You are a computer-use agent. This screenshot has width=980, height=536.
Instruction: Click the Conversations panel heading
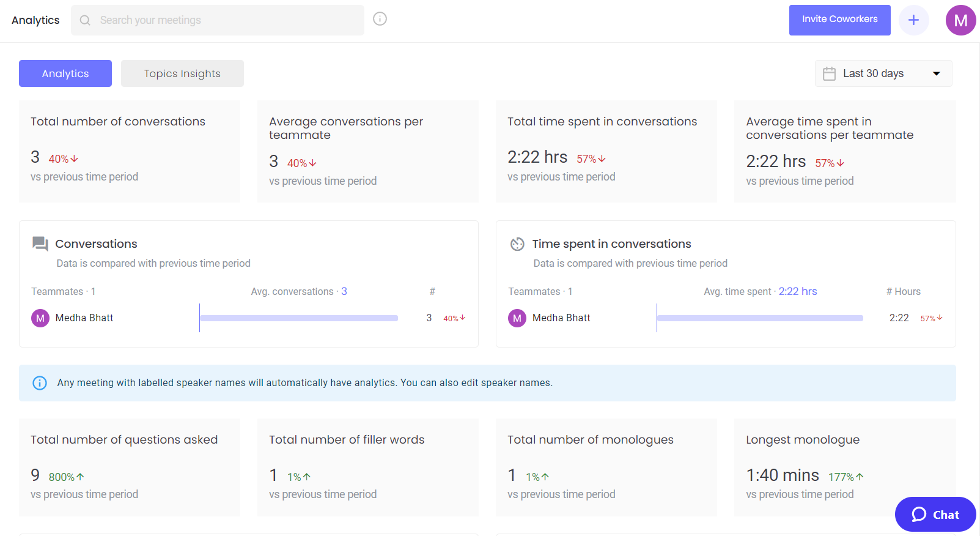97,244
